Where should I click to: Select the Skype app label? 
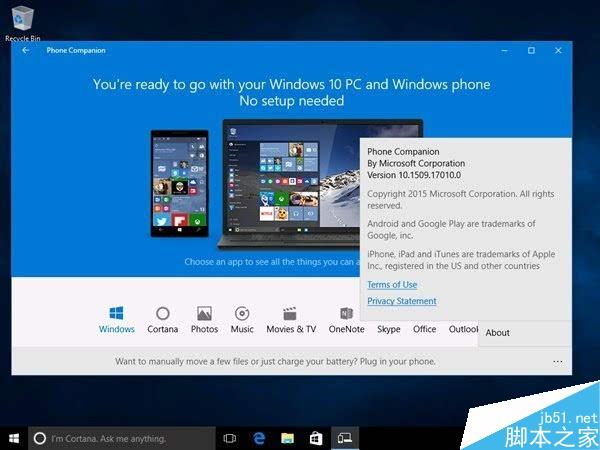[388, 329]
